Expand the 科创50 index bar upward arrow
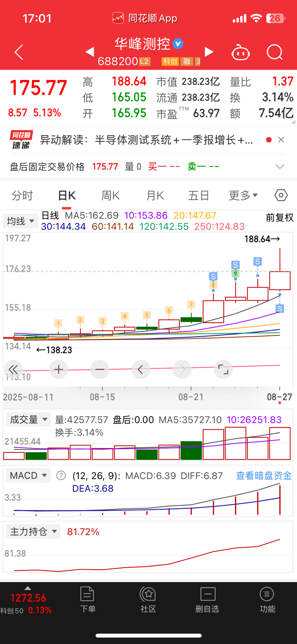The width and height of the screenshot is (297, 644). [x=27, y=588]
